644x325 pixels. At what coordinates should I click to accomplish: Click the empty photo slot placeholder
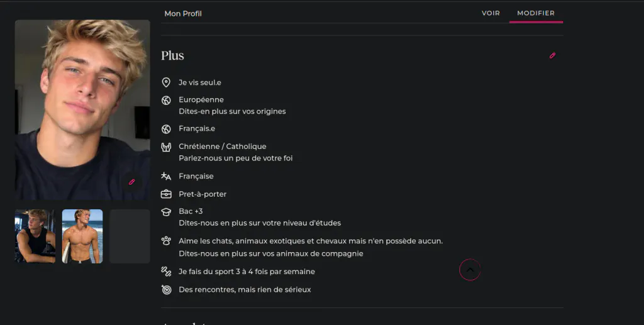point(130,236)
